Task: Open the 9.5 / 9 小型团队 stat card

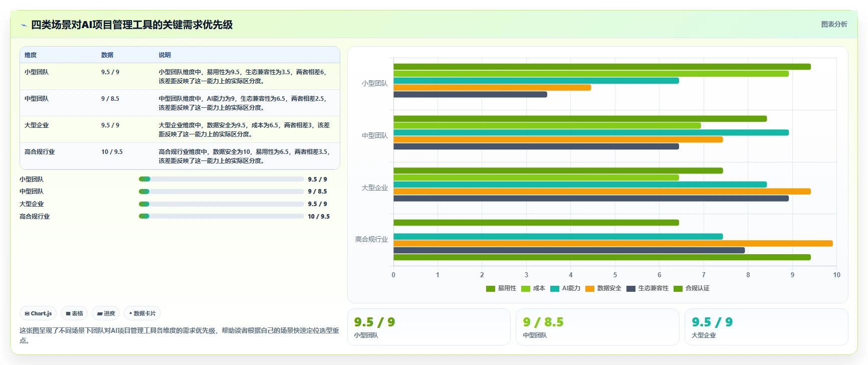Action: [x=429, y=327]
